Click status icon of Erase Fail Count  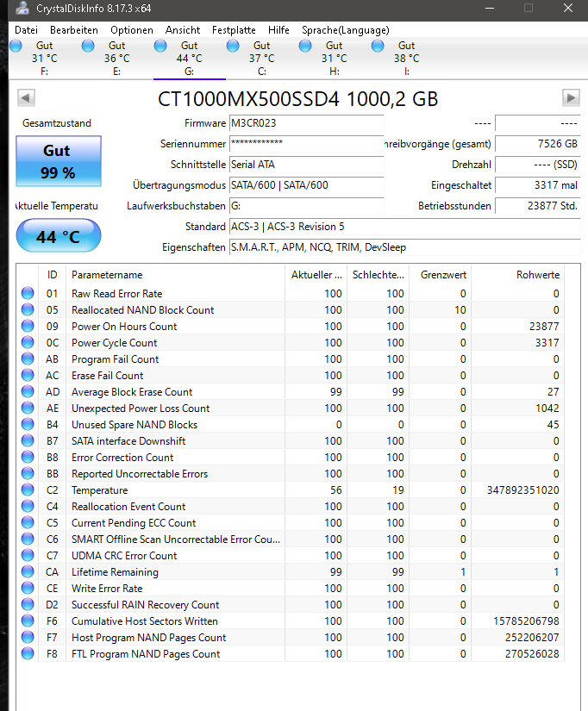point(28,375)
